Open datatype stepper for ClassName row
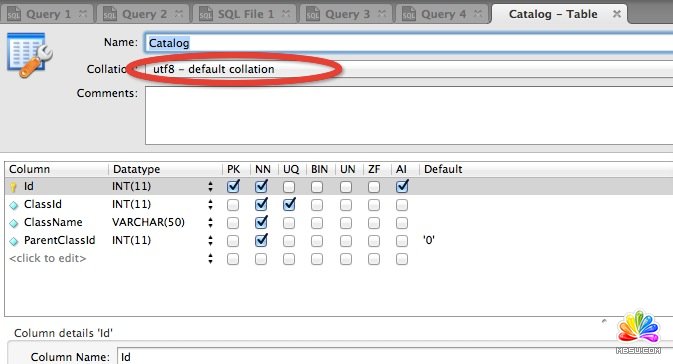 click(210, 222)
